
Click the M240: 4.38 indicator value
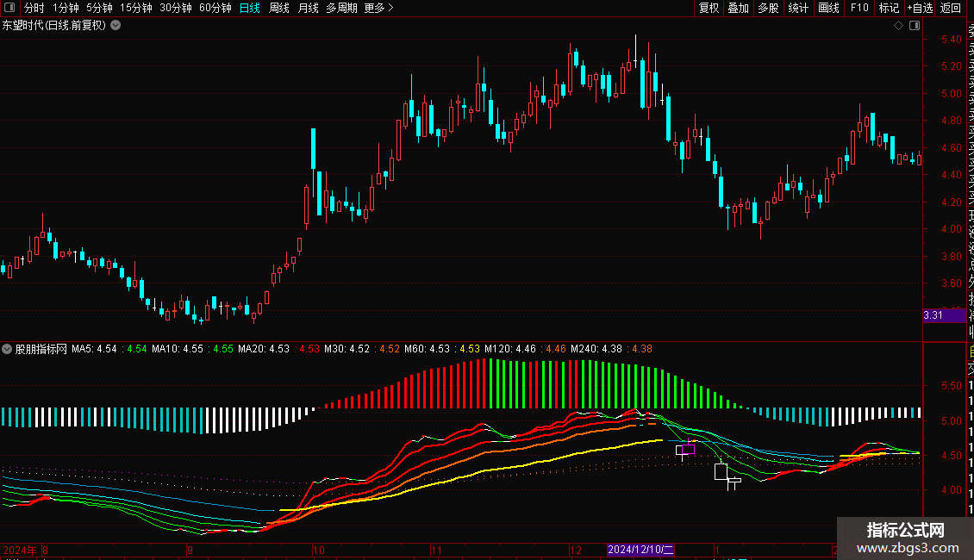pos(596,349)
